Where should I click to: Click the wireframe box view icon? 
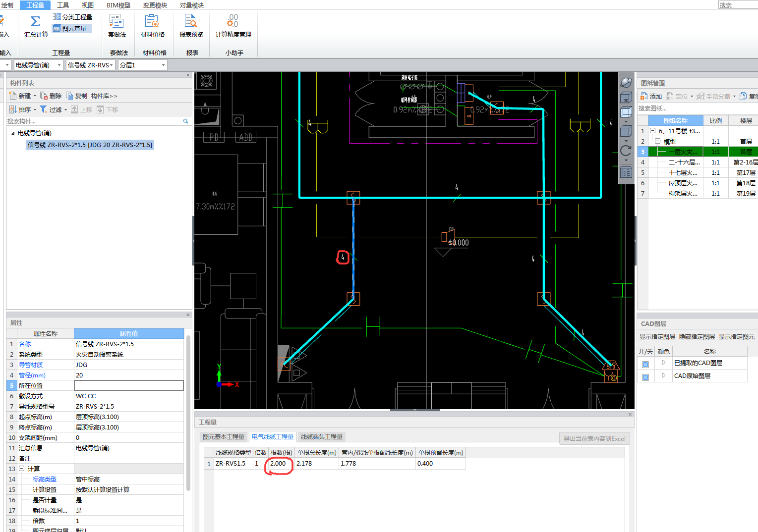point(626,112)
